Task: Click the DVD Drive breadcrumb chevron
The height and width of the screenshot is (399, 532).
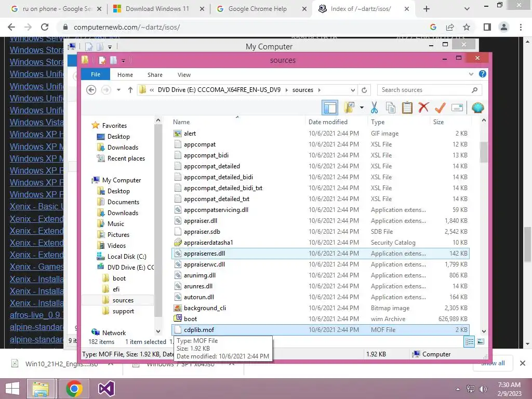Action: (x=287, y=90)
